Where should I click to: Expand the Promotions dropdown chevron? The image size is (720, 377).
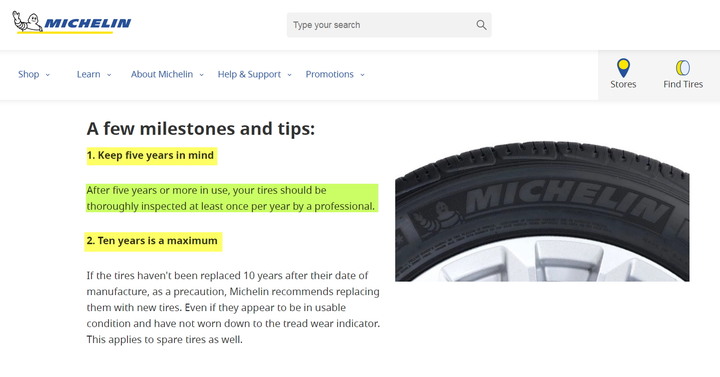[x=362, y=75]
